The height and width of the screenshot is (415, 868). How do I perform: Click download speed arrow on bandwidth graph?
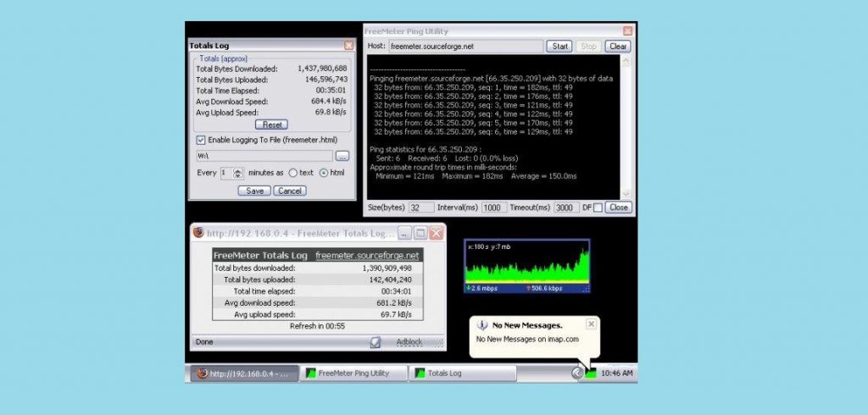click(x=468, y=288)
